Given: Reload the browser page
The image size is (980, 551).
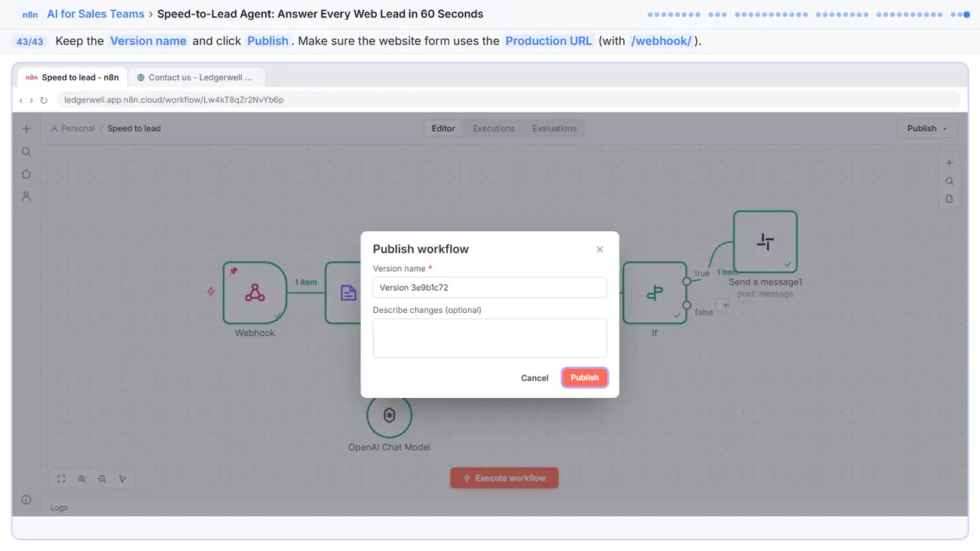Looking at the screenshot, I should pyautogui.click(x=44, y=100).
